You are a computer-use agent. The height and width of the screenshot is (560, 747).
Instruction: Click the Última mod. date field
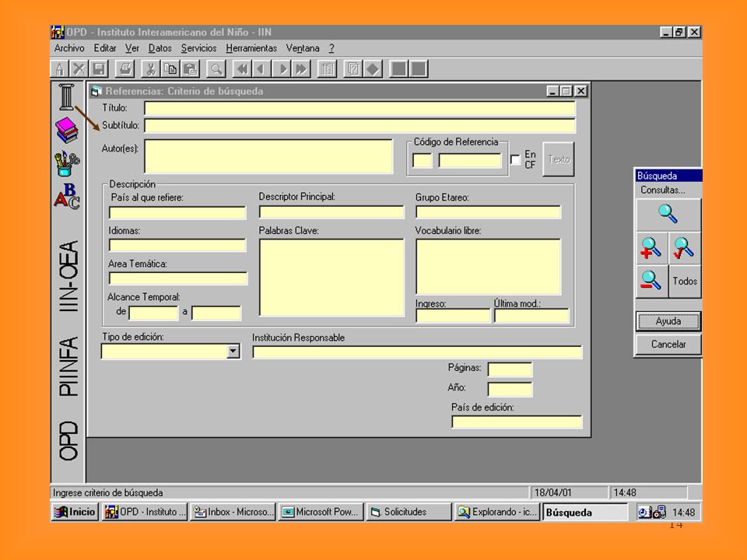pyautogui.click(x=531, y=316)
